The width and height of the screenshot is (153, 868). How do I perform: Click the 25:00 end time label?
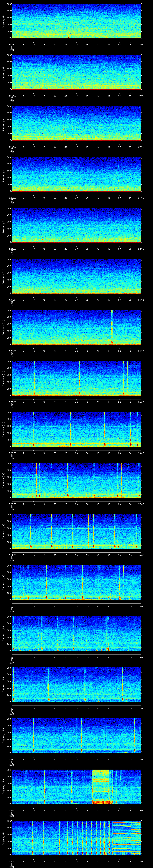pos(141,402)
